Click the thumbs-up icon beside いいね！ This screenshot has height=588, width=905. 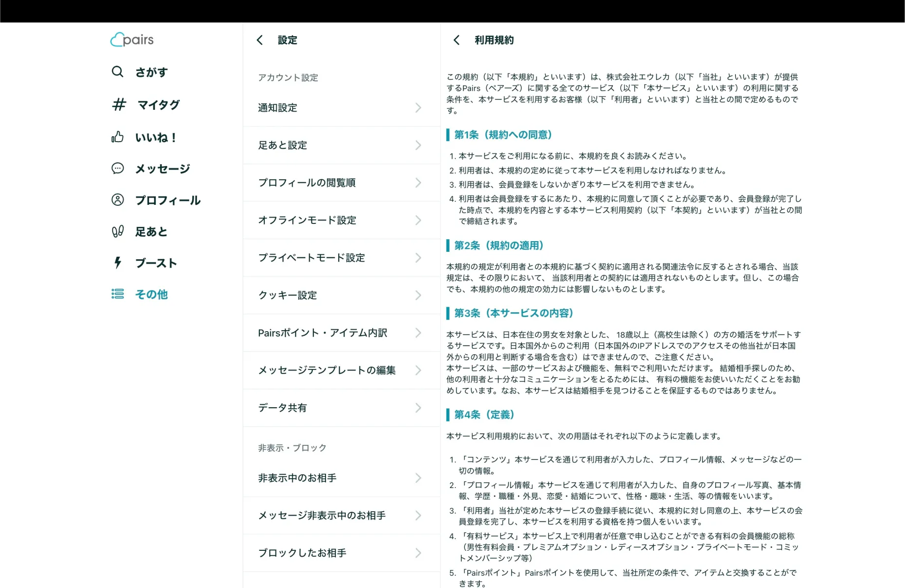coord(118,137)
